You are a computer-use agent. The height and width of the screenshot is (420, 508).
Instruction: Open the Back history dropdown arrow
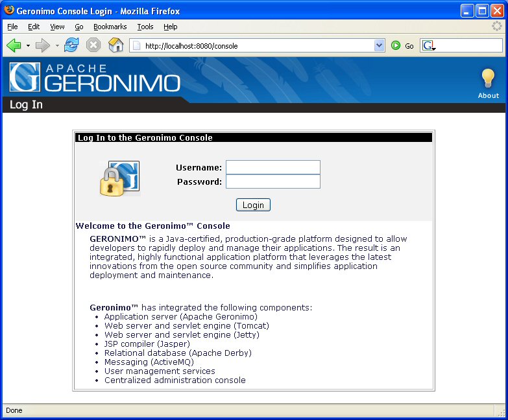point(28,45)
